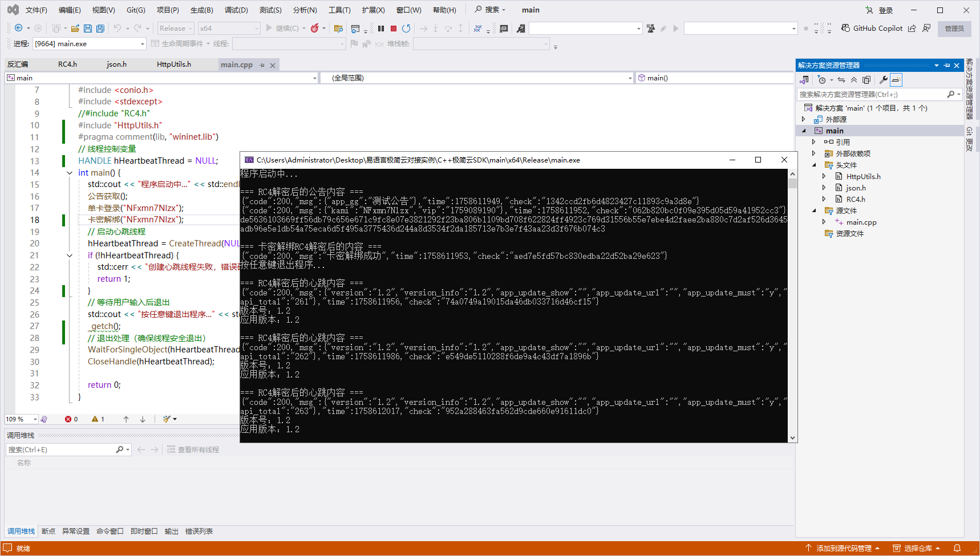
Task: Expand the 外部依赖项 tree node
Action: point(814,153)
